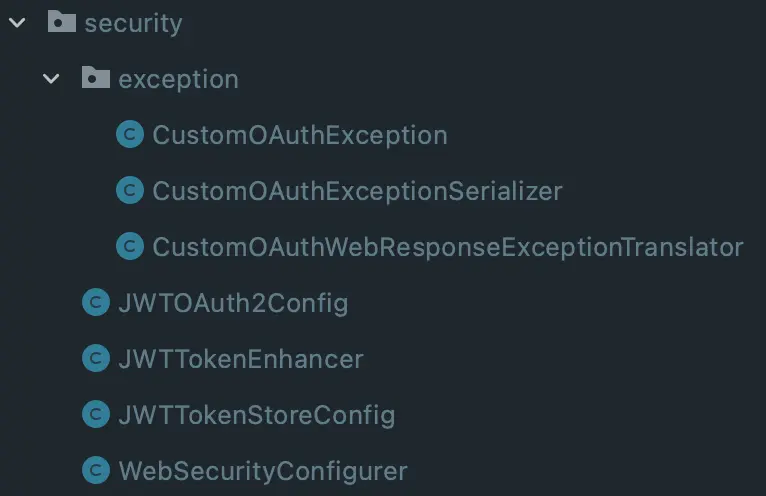
Task: Open the WebSecurityConfigurer file name
Action: [263, 471]
